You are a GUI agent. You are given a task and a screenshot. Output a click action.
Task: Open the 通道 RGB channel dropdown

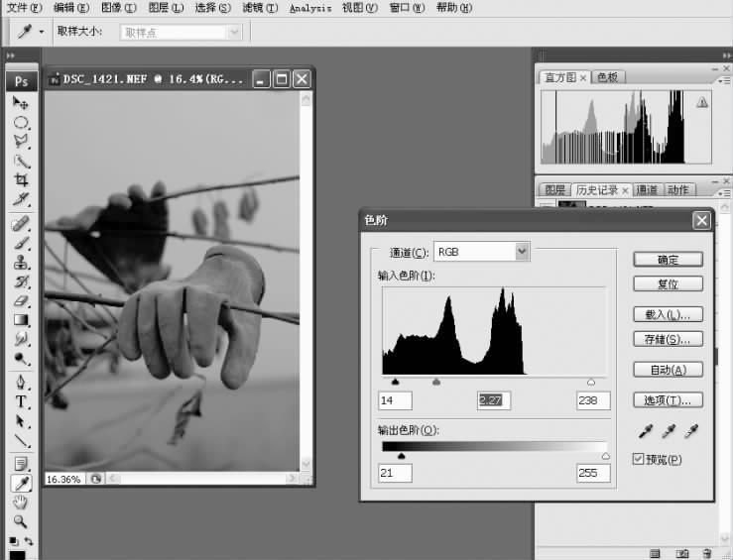pyautogui.click(x=523, y=252)
